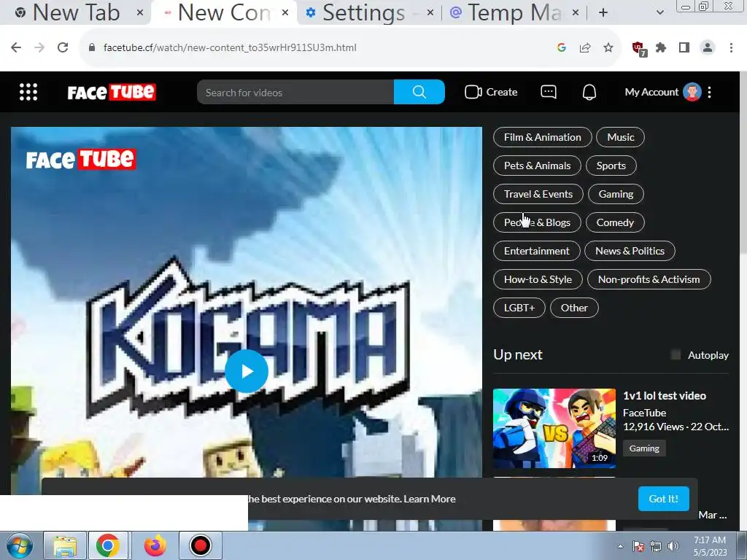
Task: Select the Comedy category
Action: (x=615, y=222)
